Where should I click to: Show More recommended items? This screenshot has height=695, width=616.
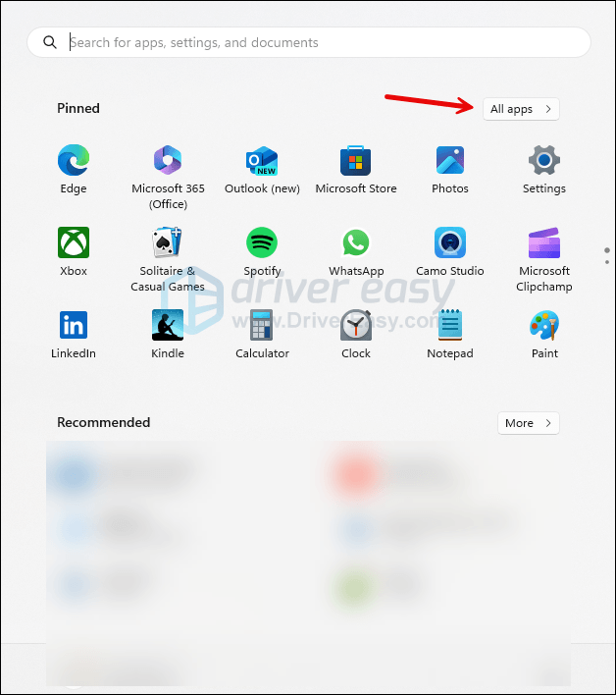click(x=528, y=423)
